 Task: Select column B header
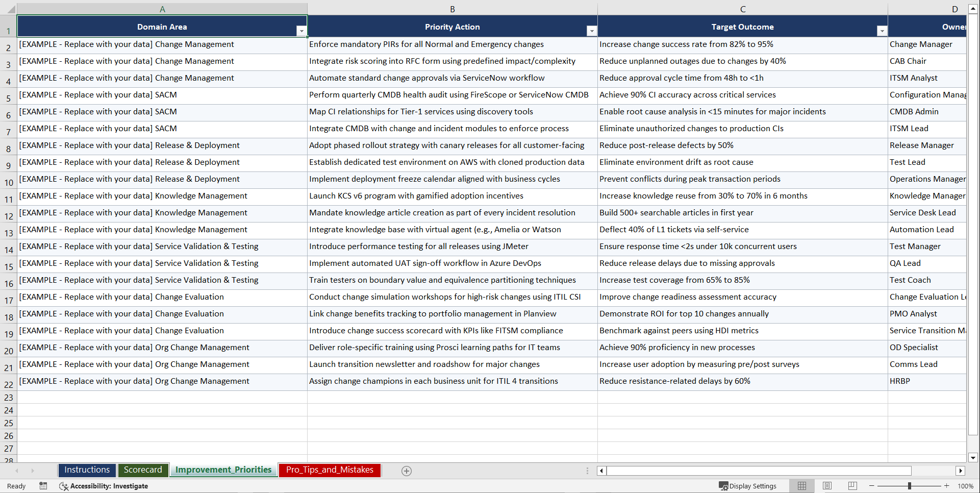pos(452,9)
